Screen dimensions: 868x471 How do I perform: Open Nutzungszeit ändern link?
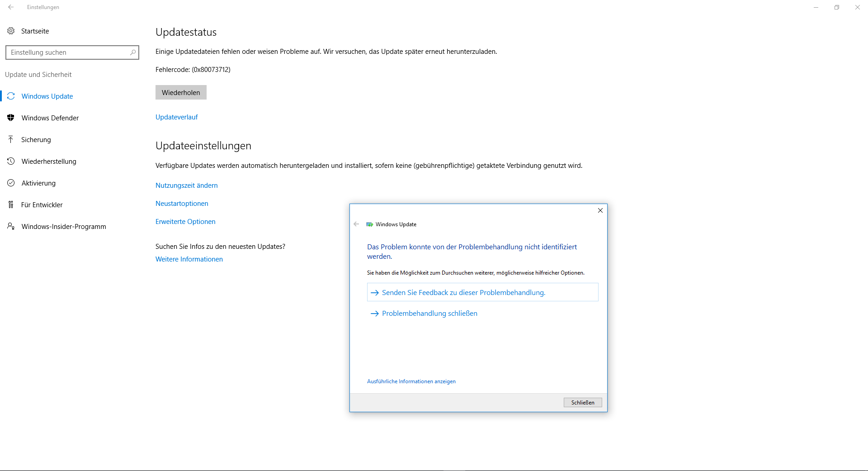[187, 185]
